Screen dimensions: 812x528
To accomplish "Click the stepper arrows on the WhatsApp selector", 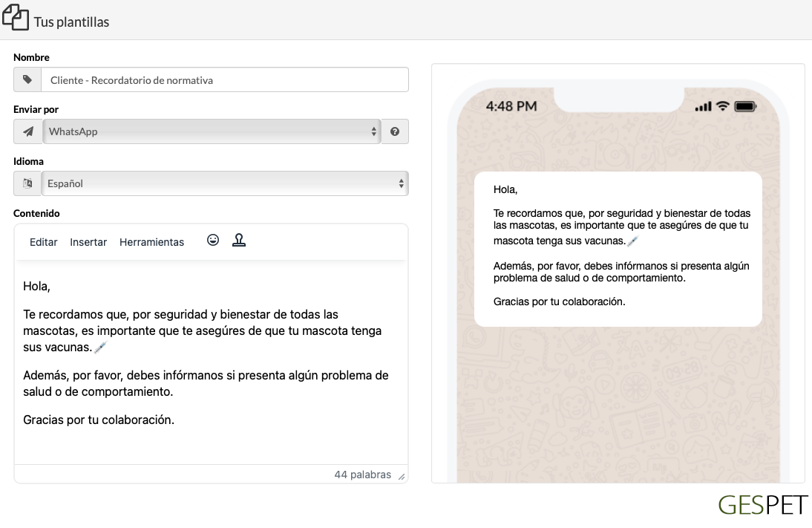I will [x=373, y=131].
